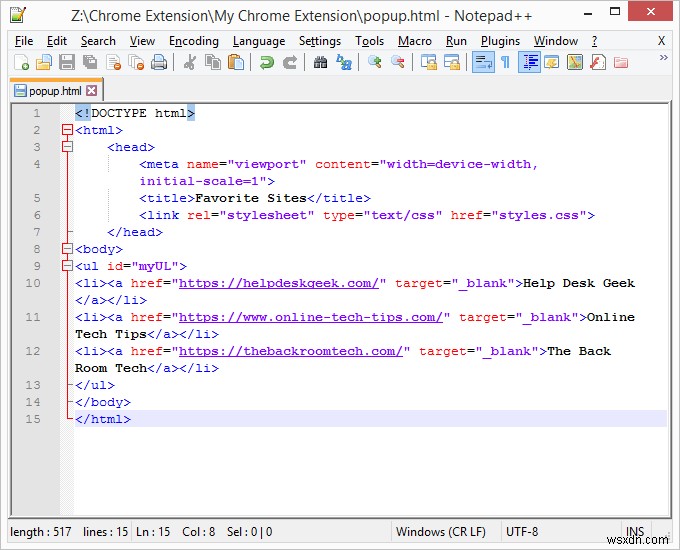680x550 pixels.
Task: Open user defined language dialog icon
Action: [x=552, y=62]
